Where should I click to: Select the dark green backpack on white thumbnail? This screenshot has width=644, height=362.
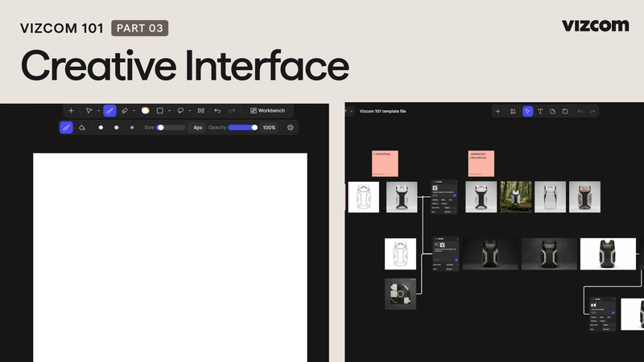[x=608, y=254]
